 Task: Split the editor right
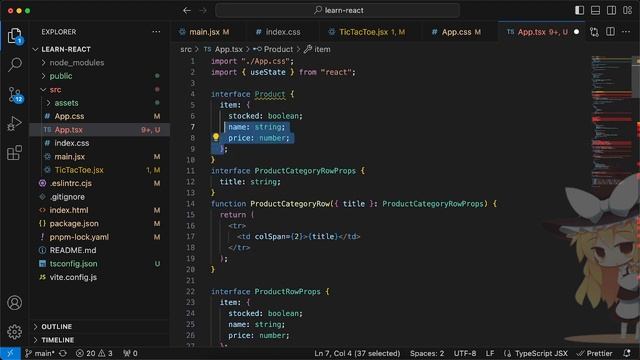click(x=610, y=32)
